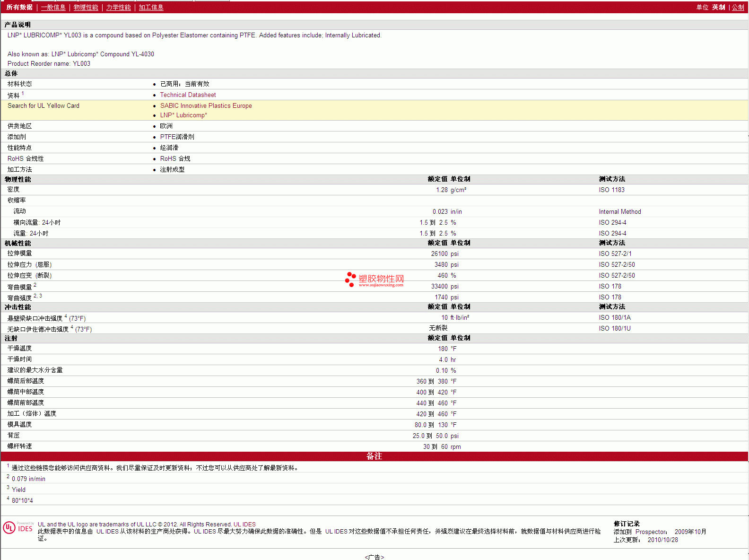
Task: Open the Technical Datasheet link
Action: click(188, 95)
